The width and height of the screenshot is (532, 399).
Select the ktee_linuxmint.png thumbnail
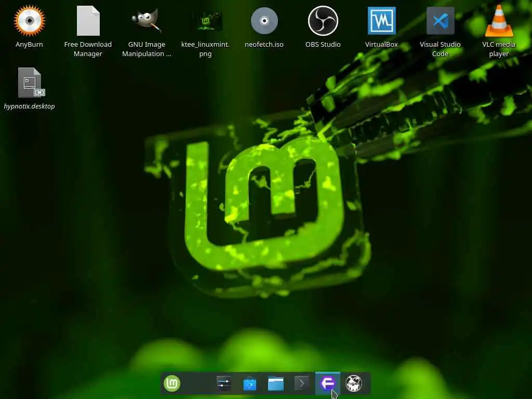coord(205,21)
